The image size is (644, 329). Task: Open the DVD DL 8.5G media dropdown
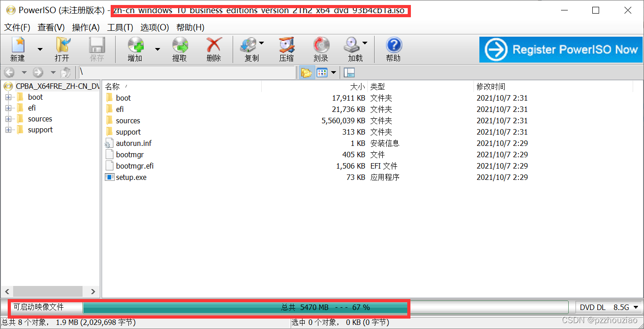609,307
